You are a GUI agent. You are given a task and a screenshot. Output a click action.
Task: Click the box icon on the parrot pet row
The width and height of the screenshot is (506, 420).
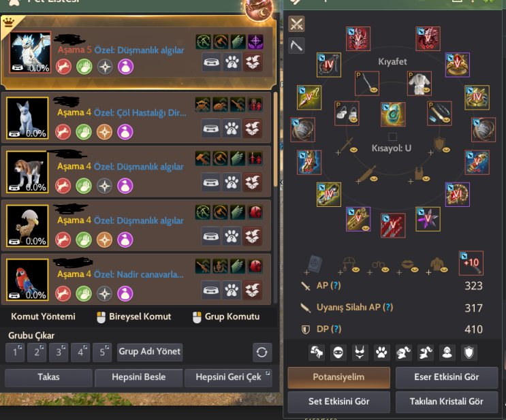[x=253, y=290]
